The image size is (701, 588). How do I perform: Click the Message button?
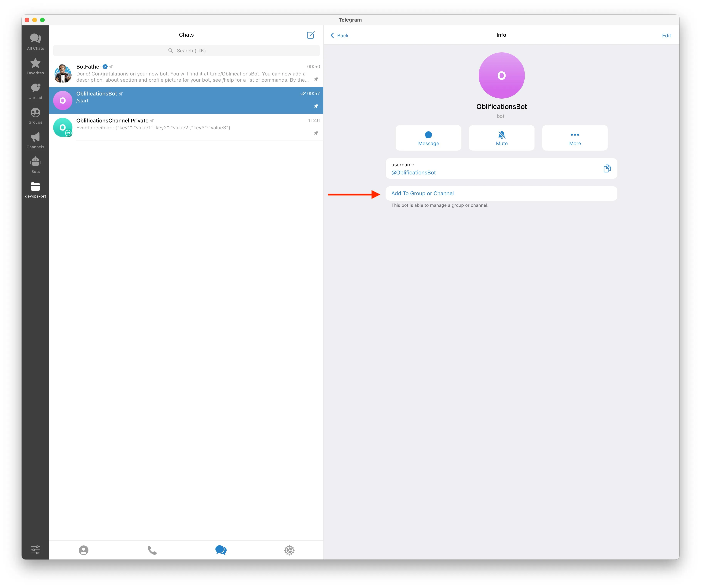[x=428, y=138]
